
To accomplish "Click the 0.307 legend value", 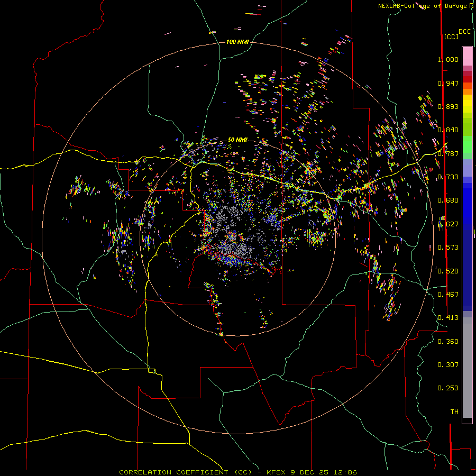I will coord(448,365).
